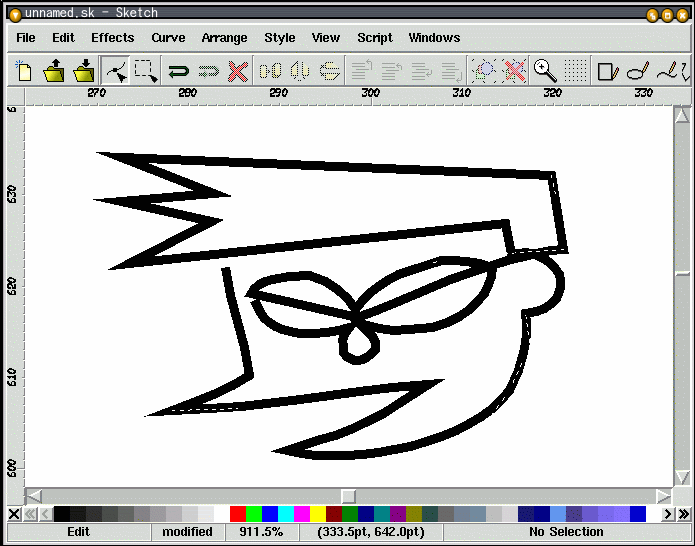Click the horizontal scrollbar thumb
This screenshot has width=695, height=546.
click(348, 496)
